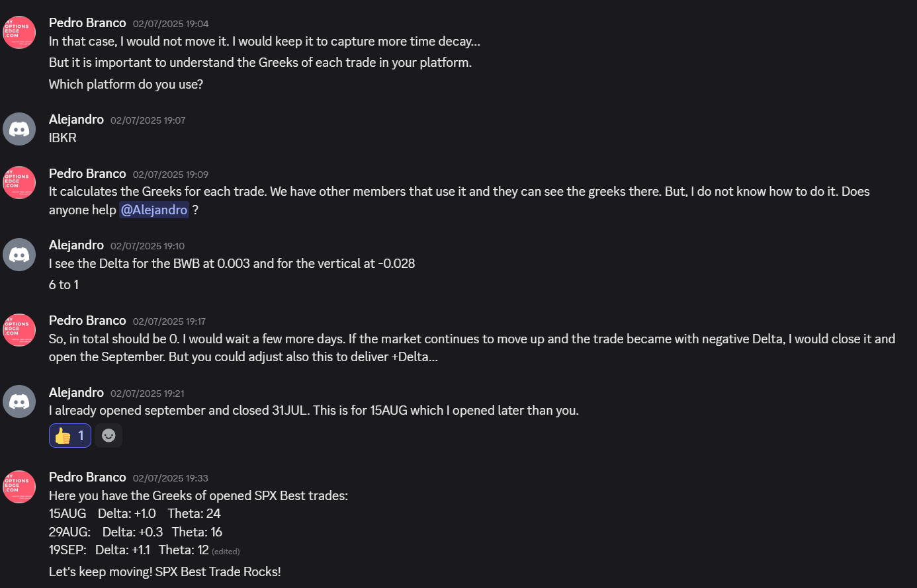This screenshot has height=588, width=917.
Task: Click Pedro Branco's avatar on the 19:33 message
Action: click(19, 487)
